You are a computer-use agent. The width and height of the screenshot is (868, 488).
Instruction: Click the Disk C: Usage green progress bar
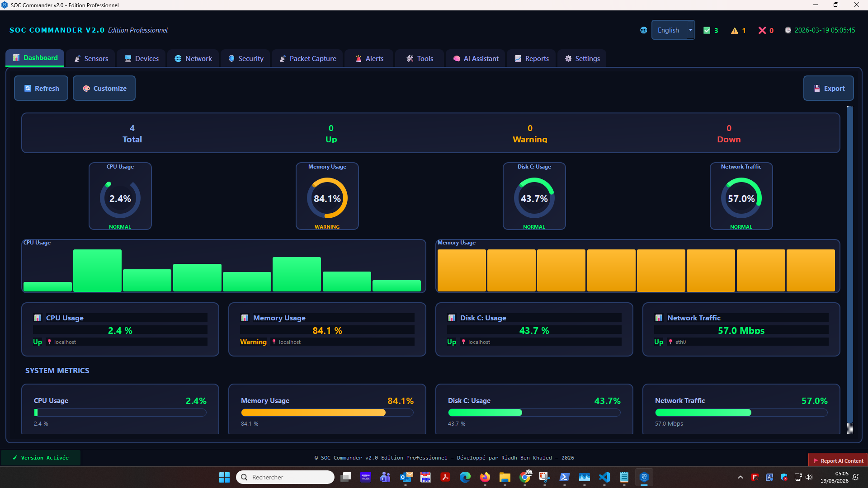[x=534, y=413]
